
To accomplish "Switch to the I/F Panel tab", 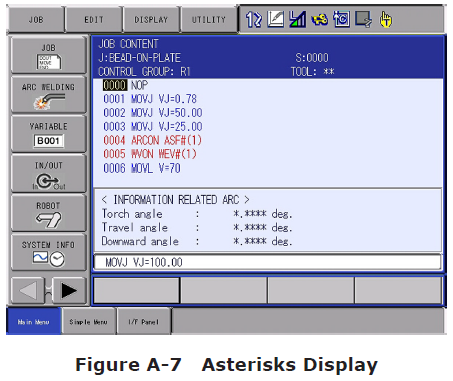I will [144, 322].
